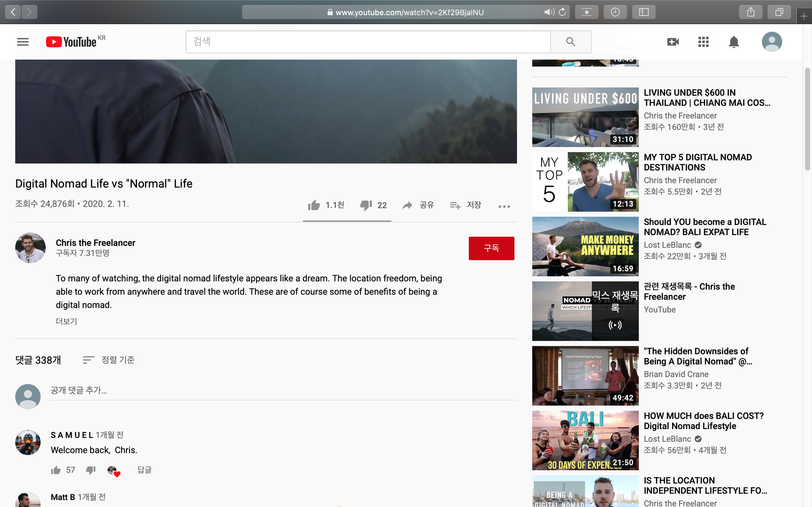Viewport: 812px width, 507px height.
Task: Click the search input field
Action: 368,42
